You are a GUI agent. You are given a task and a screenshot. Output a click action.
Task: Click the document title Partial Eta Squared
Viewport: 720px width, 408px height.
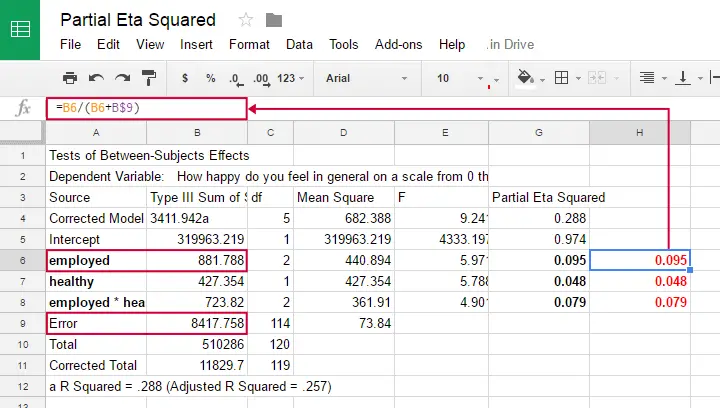pyautogui.click(x=138, y=20)
